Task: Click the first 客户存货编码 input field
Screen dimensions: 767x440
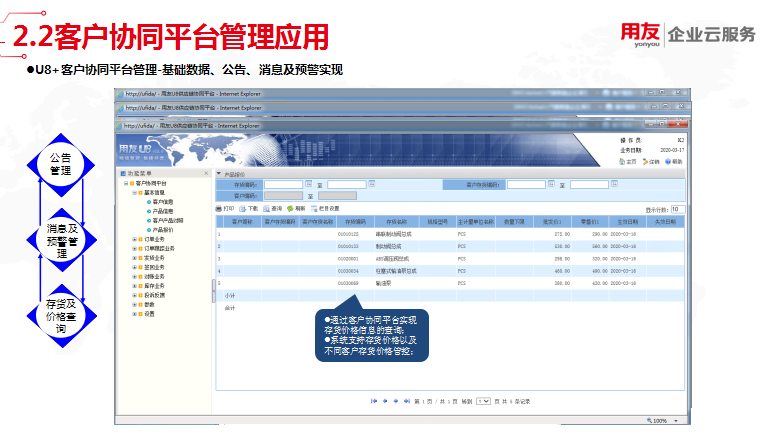Action: 526,184
